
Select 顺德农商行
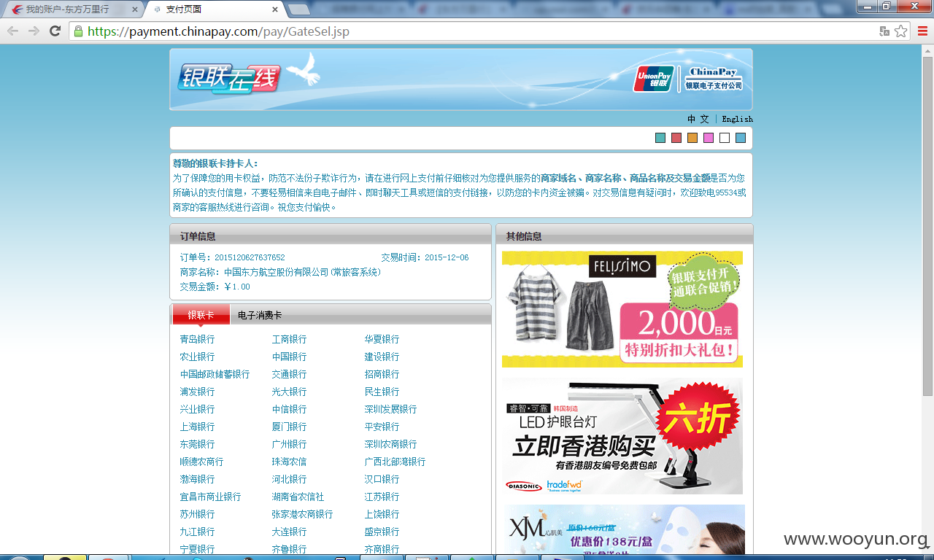point(201,462)
